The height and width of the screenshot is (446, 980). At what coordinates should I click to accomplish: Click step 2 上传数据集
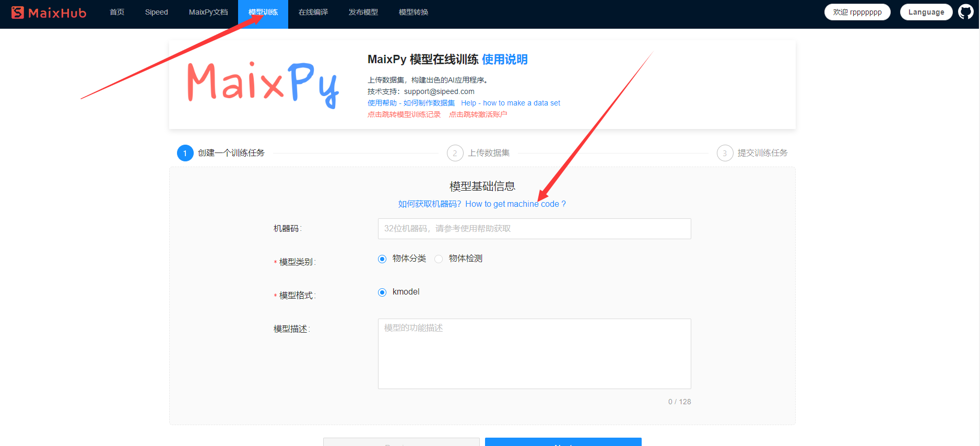point(478,153)
